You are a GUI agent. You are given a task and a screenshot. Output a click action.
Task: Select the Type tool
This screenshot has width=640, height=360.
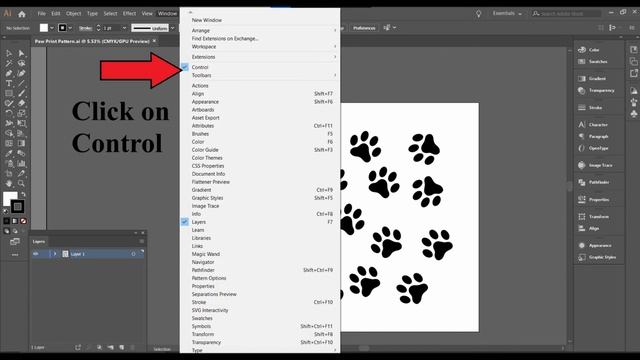tap(9, 83)
